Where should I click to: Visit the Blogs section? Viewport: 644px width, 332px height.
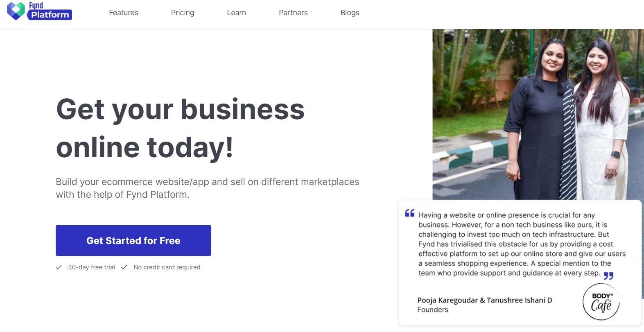pyautogui.click(x=350, y=13)
